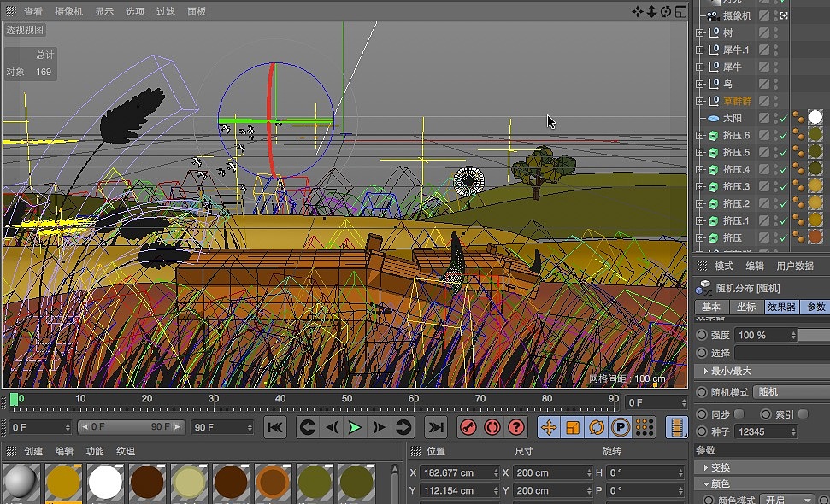Toggle position keying move icon
The image size is (830, 504).
[549, 427]
